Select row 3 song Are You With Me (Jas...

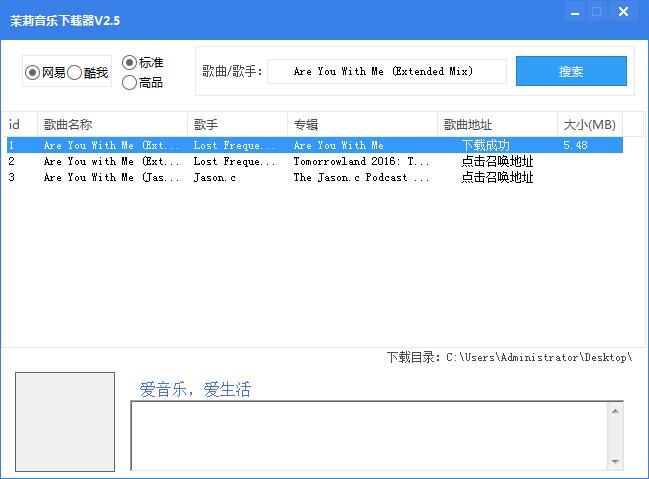pyautogui.click(x=112, y=178)
